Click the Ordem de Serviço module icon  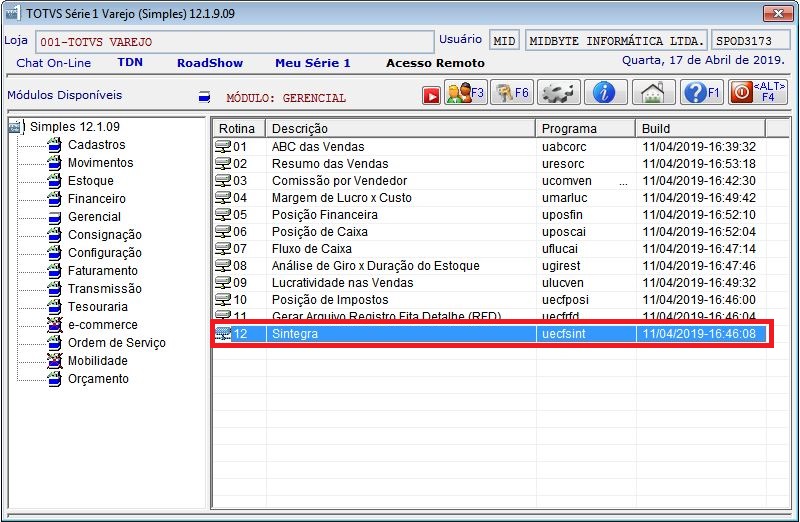55,342
